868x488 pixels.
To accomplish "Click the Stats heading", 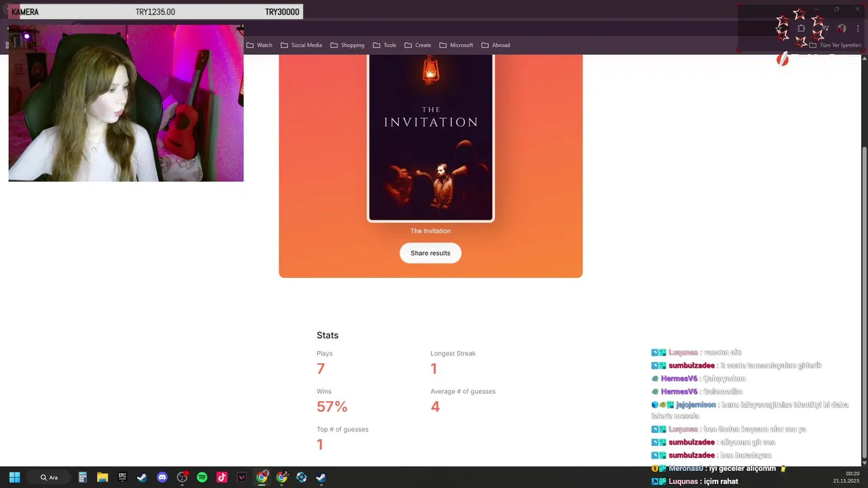I will [328, 335].
